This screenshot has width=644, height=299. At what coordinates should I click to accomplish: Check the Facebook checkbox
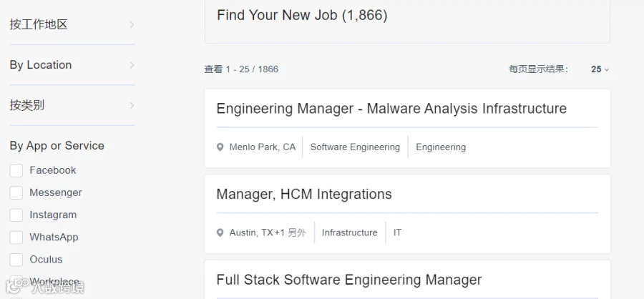pyautogui.click(x=16, y=170)
